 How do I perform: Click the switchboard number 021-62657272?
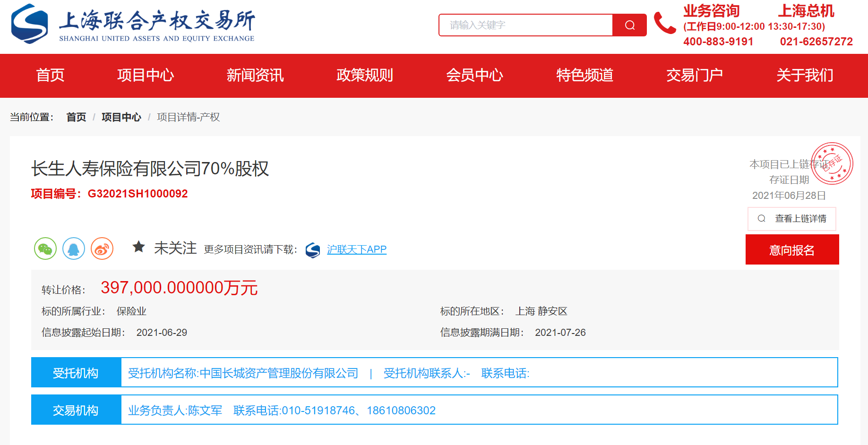[816, 42]
